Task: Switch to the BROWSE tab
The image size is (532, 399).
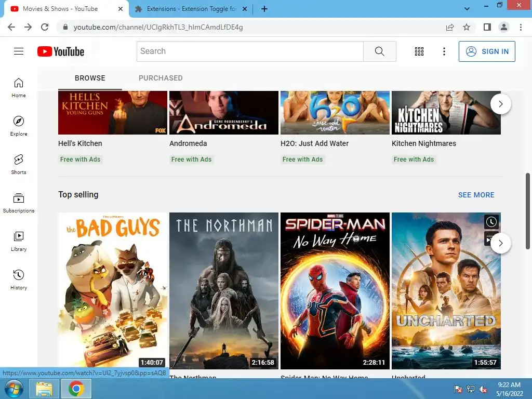Action: pos(90,78)
